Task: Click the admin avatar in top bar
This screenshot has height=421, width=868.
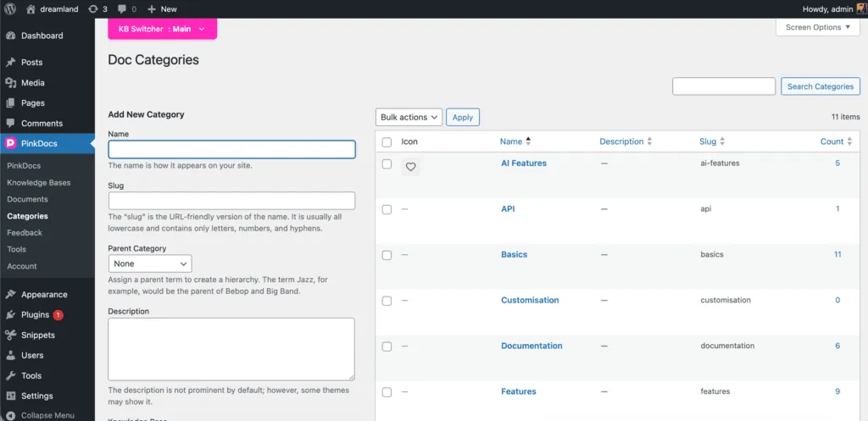Action: click(860, 8)
